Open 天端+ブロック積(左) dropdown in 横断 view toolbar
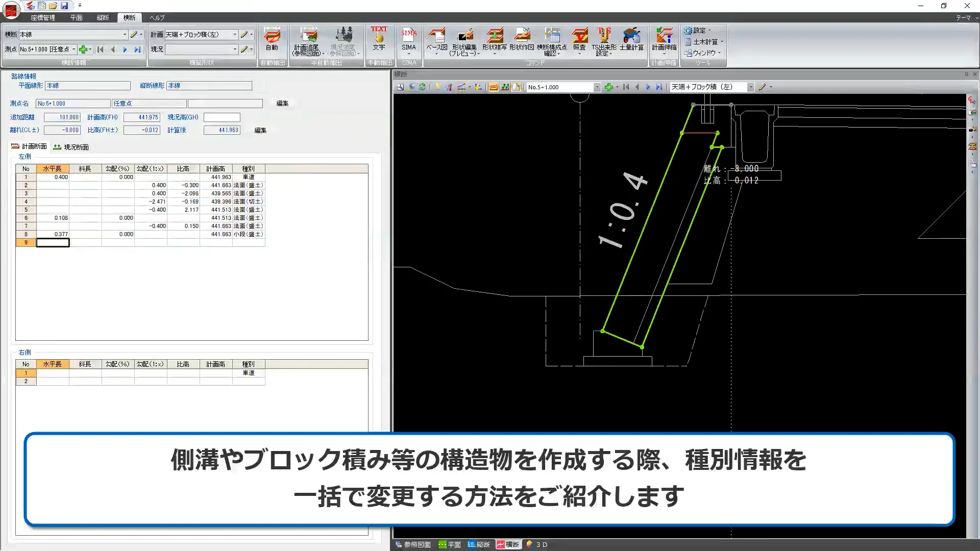Viewport: 980px width, 551px height. [x=751, y=87]
